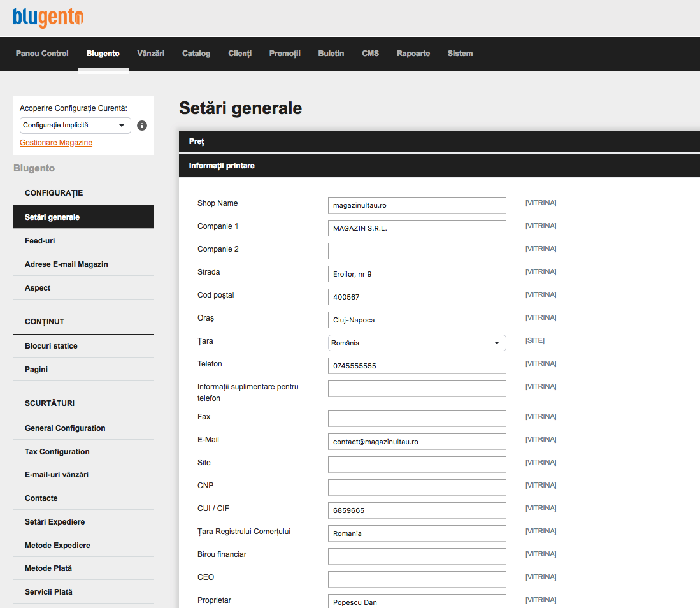Open Tax Configuration shortcut
Viewport: 700px width, 608px height.
(x=83, y=452)
